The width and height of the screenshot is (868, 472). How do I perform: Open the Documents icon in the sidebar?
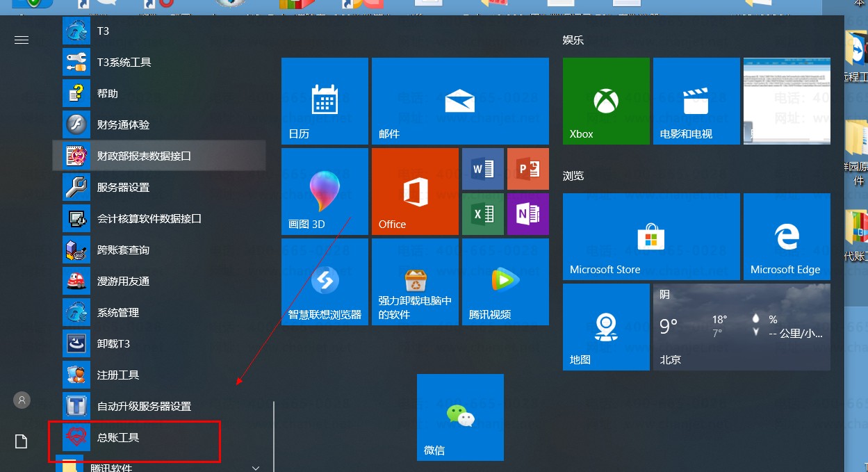coord(22,441)
